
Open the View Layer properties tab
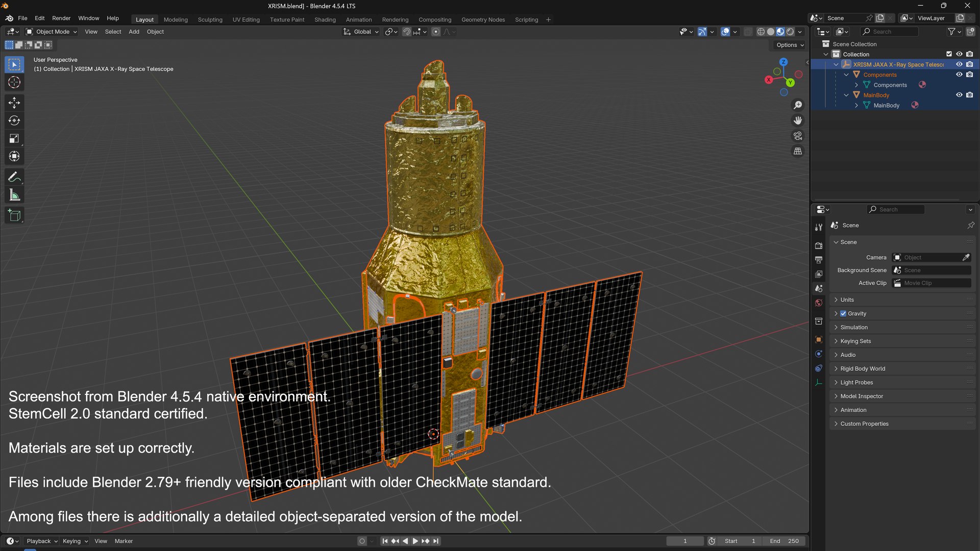(x=819, y=274)
